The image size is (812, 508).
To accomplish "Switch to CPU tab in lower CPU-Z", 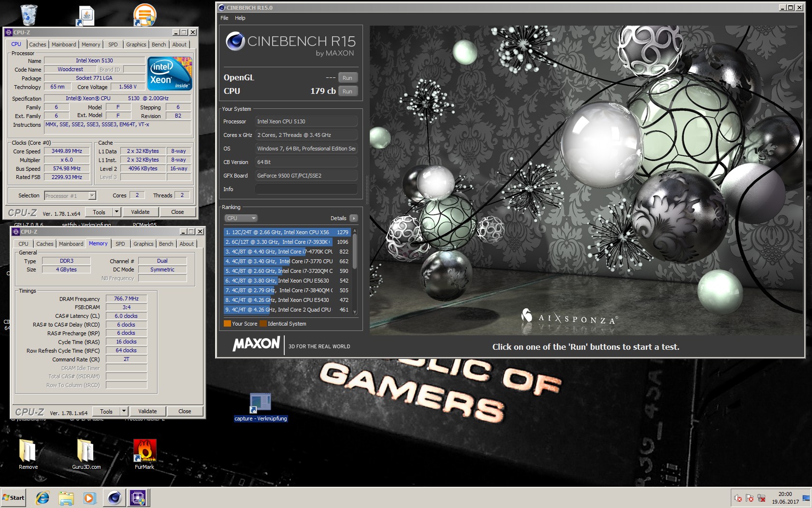I will coord(23,244).
